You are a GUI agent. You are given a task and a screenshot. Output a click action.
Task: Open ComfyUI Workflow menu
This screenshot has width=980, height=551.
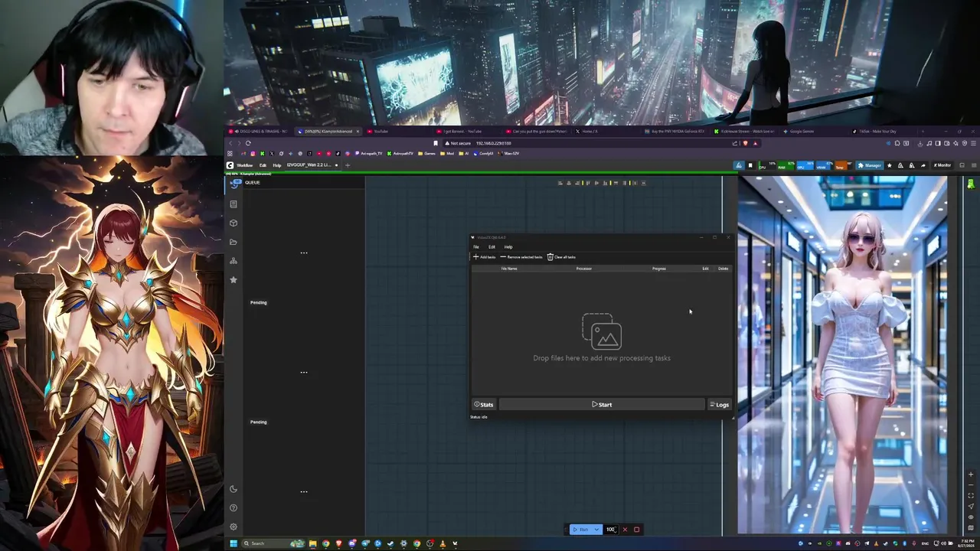(x=244, y=165)
